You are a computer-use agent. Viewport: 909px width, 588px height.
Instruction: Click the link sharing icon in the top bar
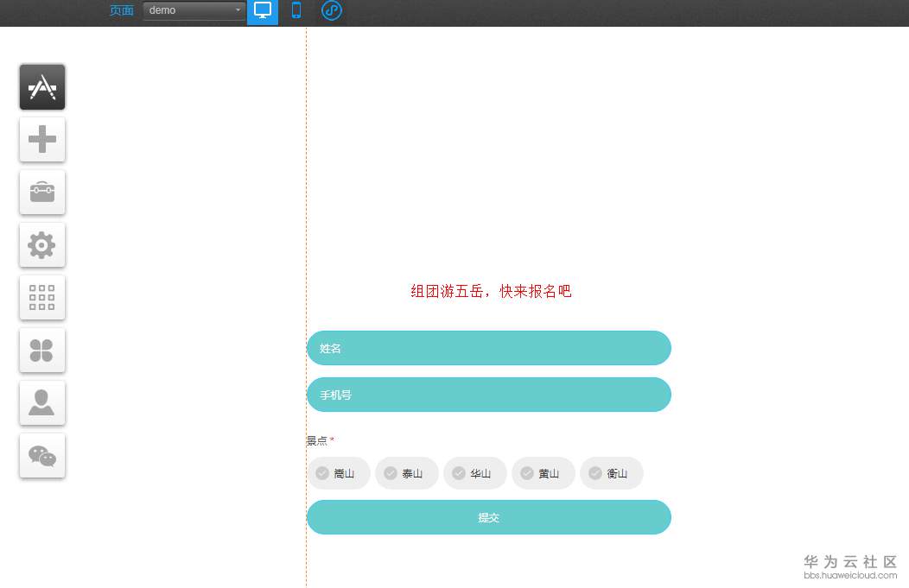[x=331, y=11]
